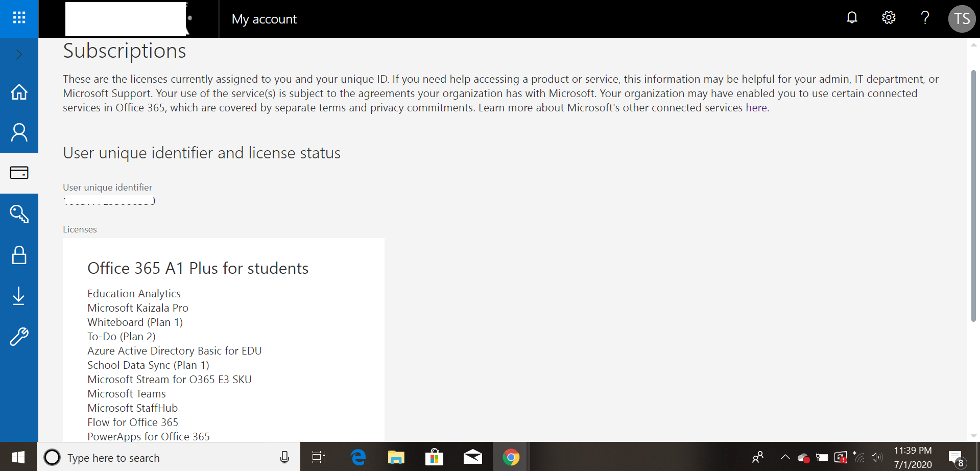The width and height of the screenshot is (980, 471).
Task: Open File Explorer from the taskbar
Action: pyautogui.click(x=396, y=457)
